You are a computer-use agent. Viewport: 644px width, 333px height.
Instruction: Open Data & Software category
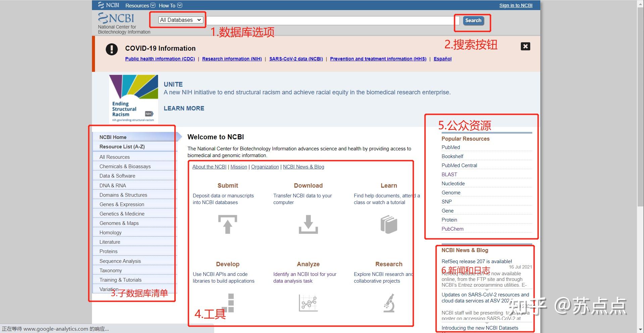click(x=134, y=176)
